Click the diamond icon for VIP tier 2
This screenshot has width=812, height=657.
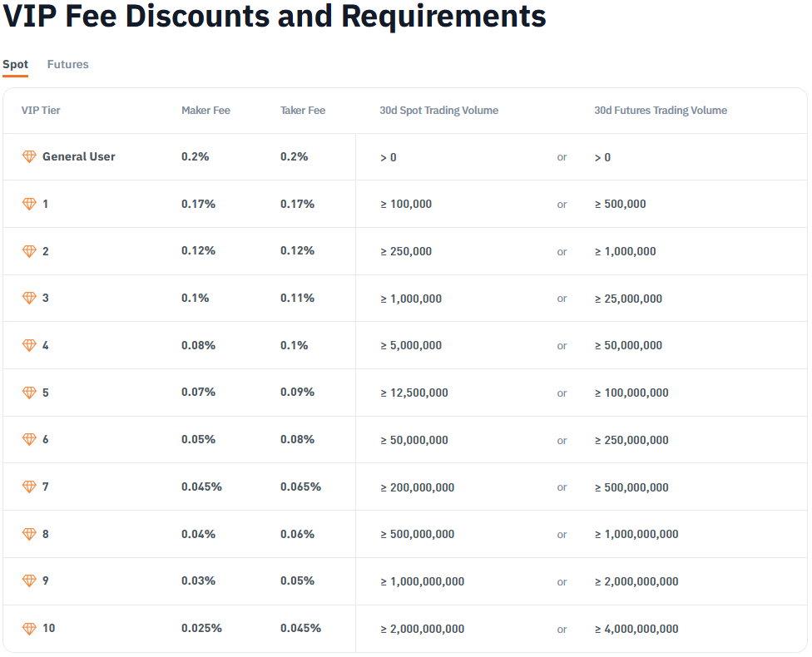[29, 251]
